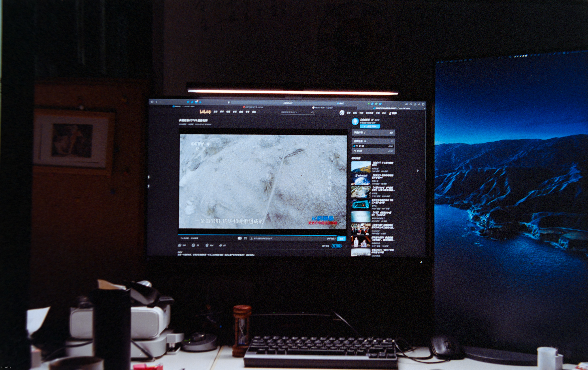Click the blue video progress bar

click(x=256, y=235)
